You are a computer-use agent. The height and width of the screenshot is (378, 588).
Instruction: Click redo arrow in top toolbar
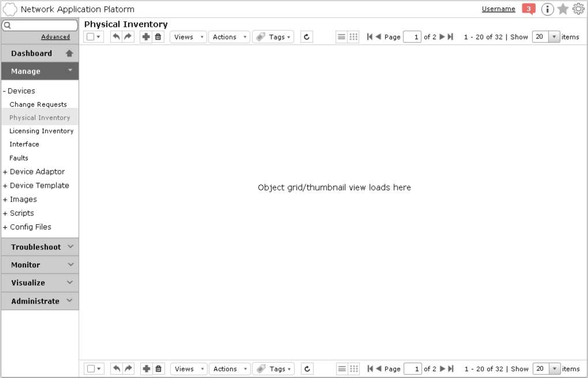[x=128, y=37]
